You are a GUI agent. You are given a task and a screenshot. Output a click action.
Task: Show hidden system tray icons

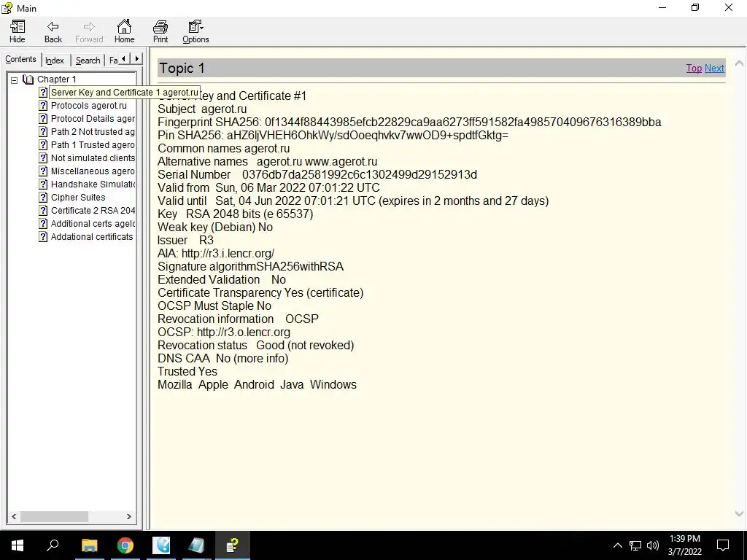(617, 545)
